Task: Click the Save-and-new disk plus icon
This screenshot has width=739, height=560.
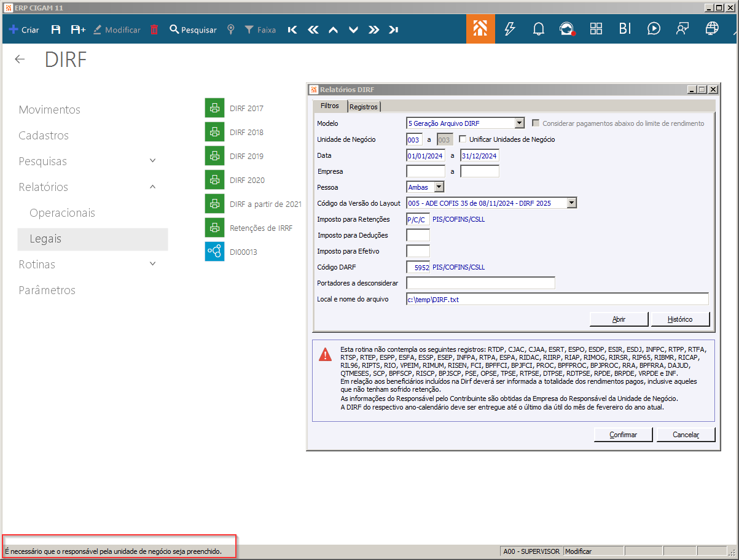Action: (x=78, y=29)
